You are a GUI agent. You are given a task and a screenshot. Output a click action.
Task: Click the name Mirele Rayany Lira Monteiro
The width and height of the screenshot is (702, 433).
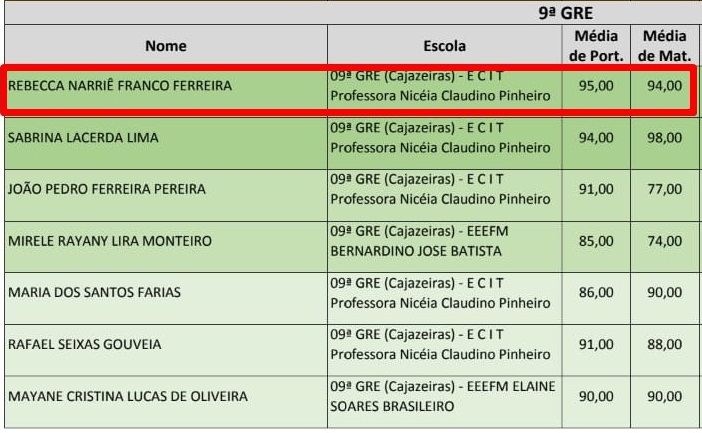[x=110, y=241]
